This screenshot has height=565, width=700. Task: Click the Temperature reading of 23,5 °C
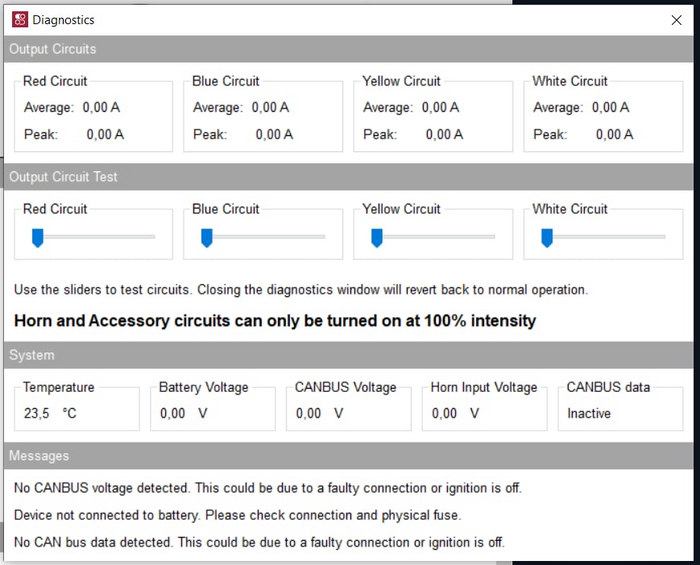pyautogui.click(x=50, y=413)
